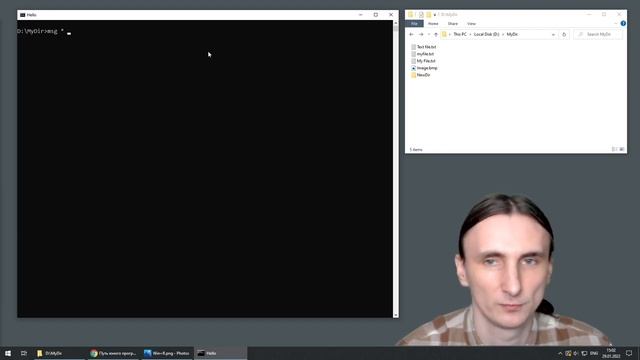Click MyDir in the address breadcrumb

click(512, 34)
